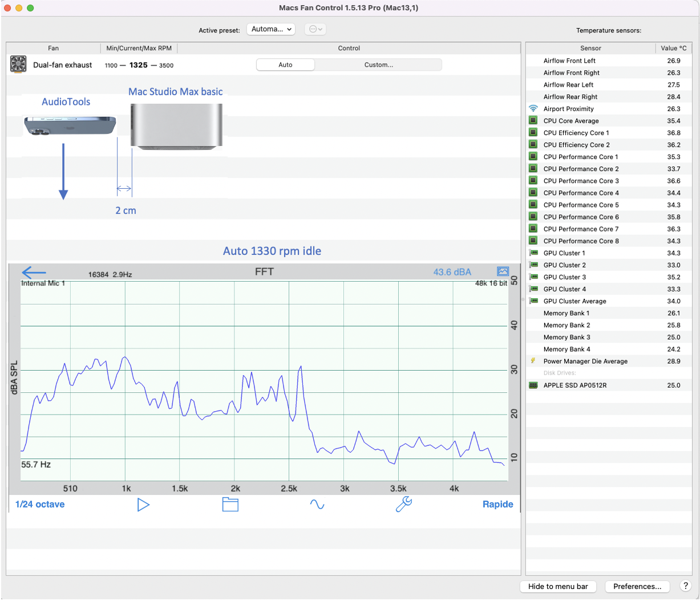The image size is (700, 601).
Task: Click the 43.6 dBA readout
Action: (x=452, y=272)
